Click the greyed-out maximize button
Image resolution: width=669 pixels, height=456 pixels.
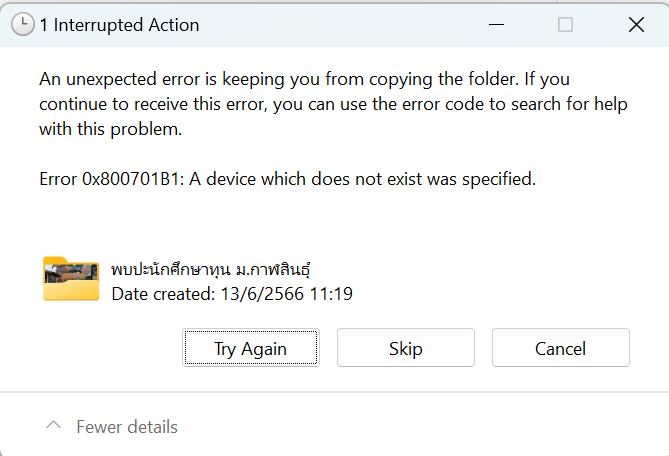click(565, 25)
